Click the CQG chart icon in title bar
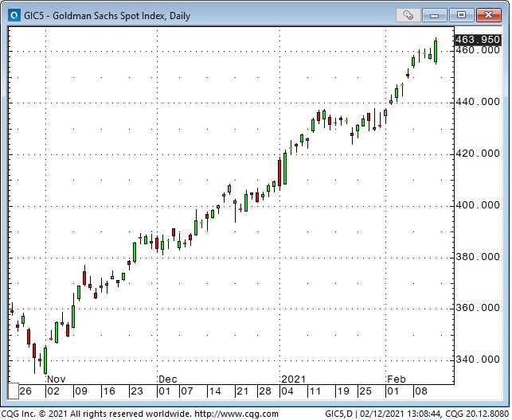Image resolution: width=512 pixels, height=420 pixels. click(14, 15)
